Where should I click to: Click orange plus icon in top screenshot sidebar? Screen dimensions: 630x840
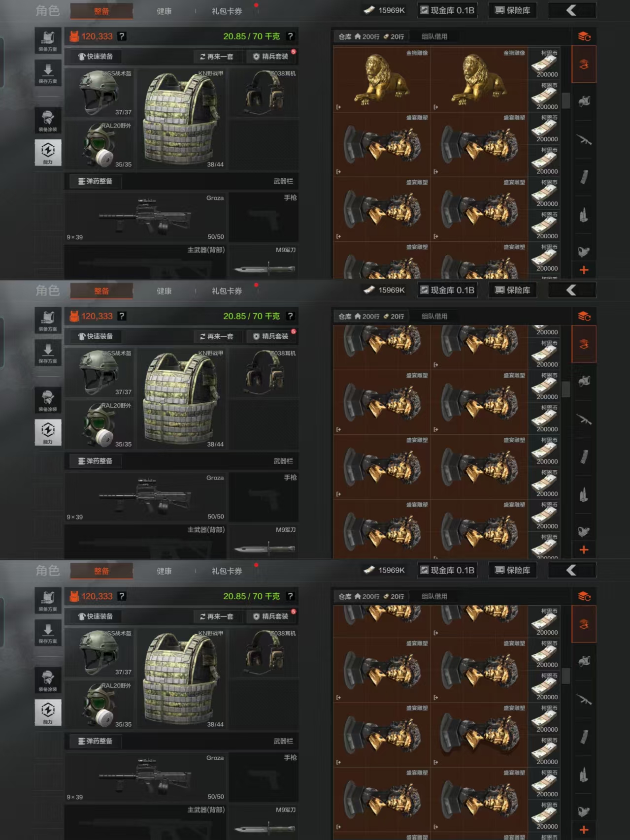pos(584,270)
